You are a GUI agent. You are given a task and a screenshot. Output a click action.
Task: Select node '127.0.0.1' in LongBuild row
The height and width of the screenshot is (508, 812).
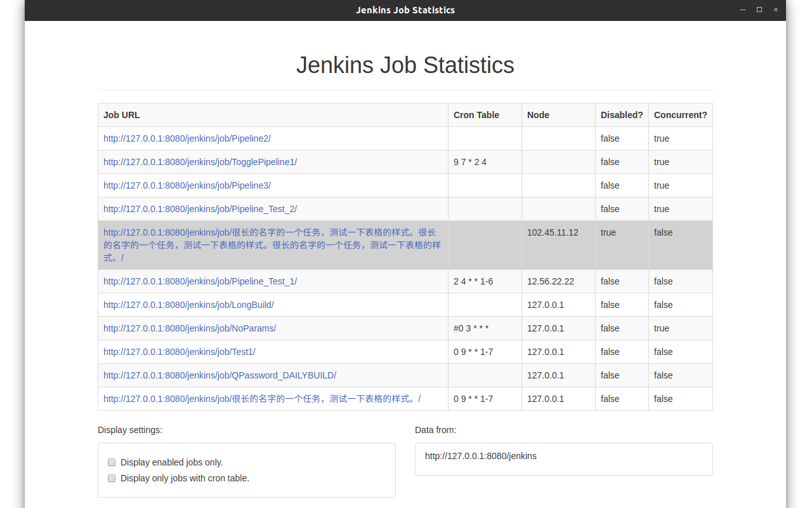point(546,305)
